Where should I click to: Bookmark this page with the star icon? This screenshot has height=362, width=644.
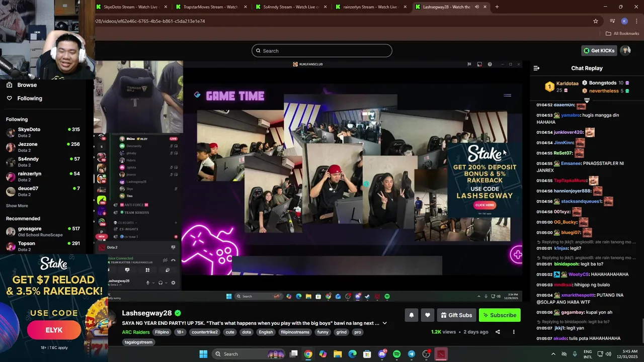pos(596,21)
